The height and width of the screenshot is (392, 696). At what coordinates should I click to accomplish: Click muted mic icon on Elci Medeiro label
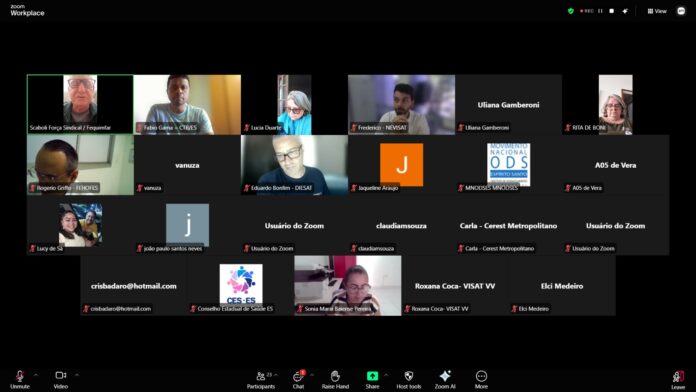(x=514, y=309)
